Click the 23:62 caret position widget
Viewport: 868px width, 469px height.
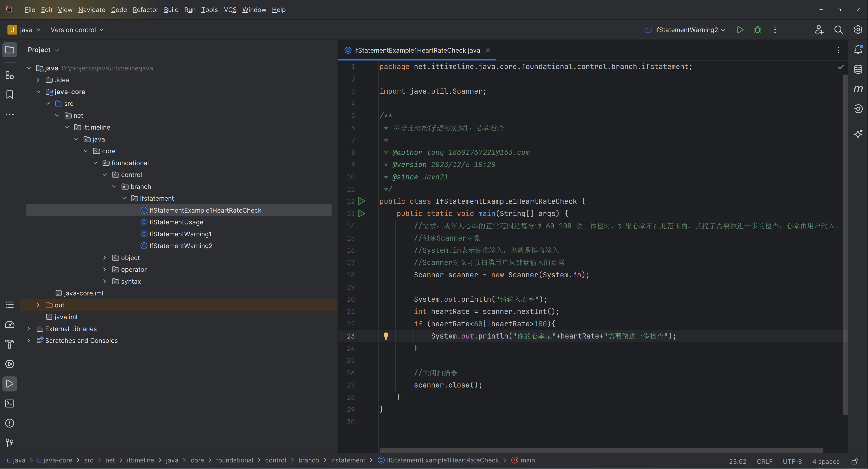pyautogui.click(x=738, y=461)
